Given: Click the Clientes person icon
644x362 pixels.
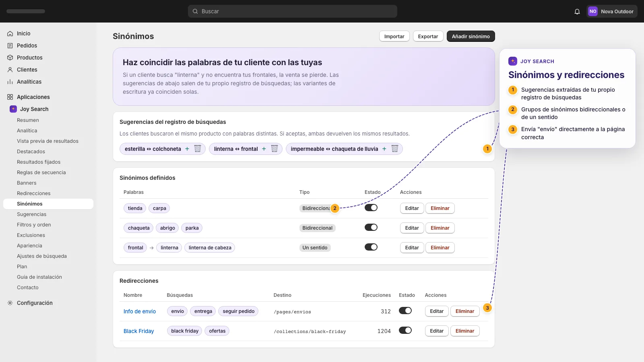Looking at the screenshot, I should [x=10, y=70].
